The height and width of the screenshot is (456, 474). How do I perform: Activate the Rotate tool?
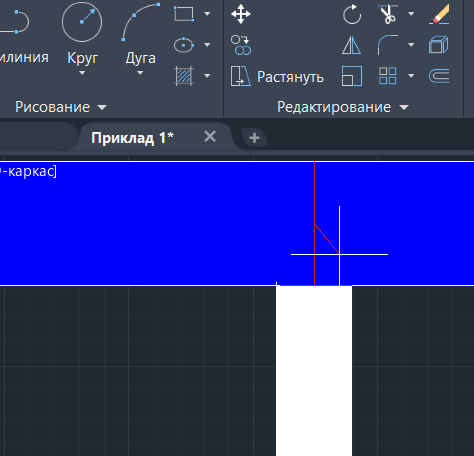(352, 14)
